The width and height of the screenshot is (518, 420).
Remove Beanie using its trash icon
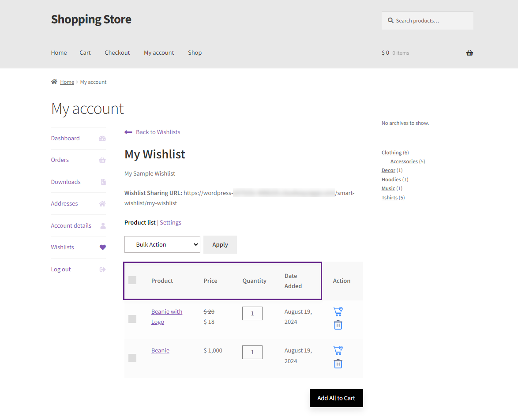click(338, 364)
